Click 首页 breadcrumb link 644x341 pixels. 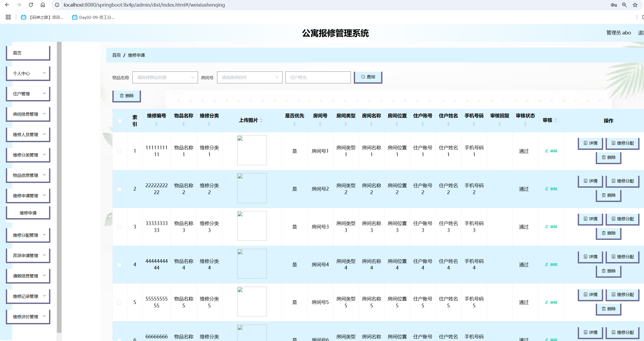point(116,55)
